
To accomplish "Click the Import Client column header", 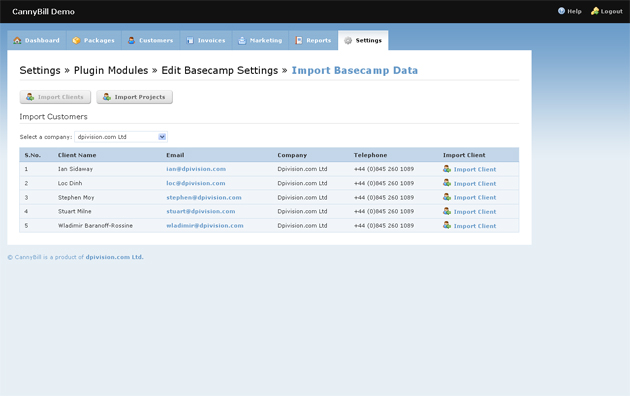I will (x=464, y=155).
